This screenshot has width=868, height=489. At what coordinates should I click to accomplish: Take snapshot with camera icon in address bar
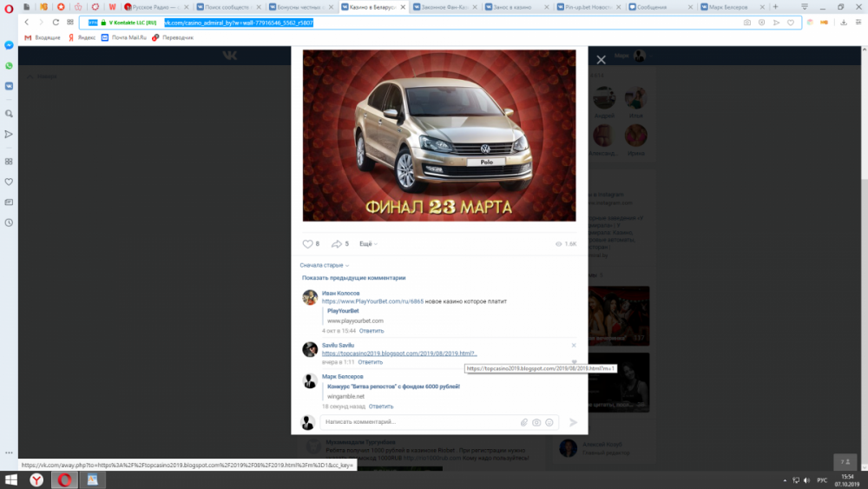(746, 23)
